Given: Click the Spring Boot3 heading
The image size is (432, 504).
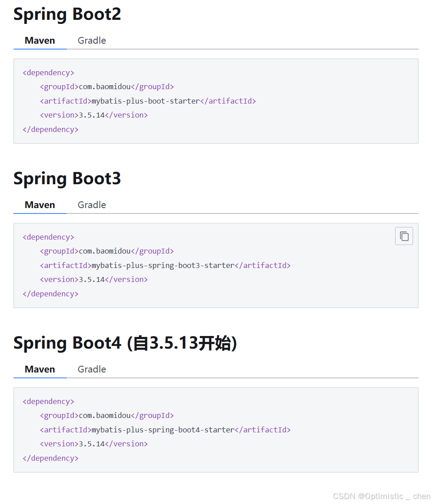Looking at the screenshot, I should point(67,178).
